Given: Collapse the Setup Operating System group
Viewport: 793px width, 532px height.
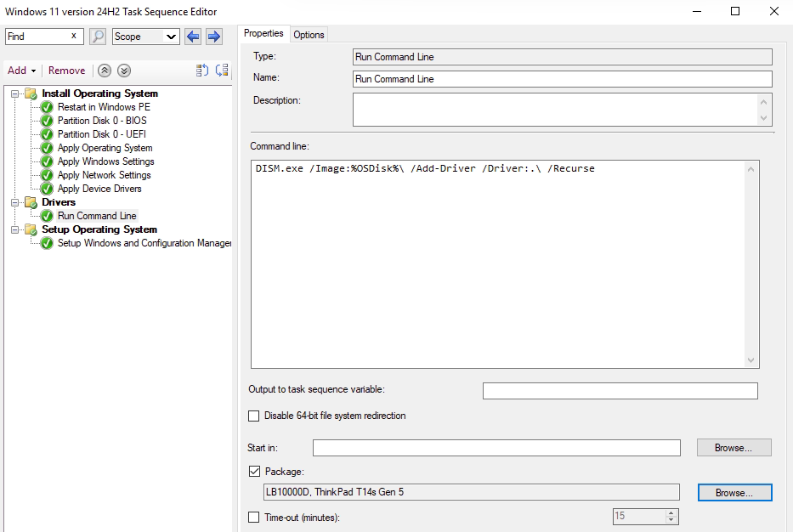Looking at the screenshot, I should 14,229.
